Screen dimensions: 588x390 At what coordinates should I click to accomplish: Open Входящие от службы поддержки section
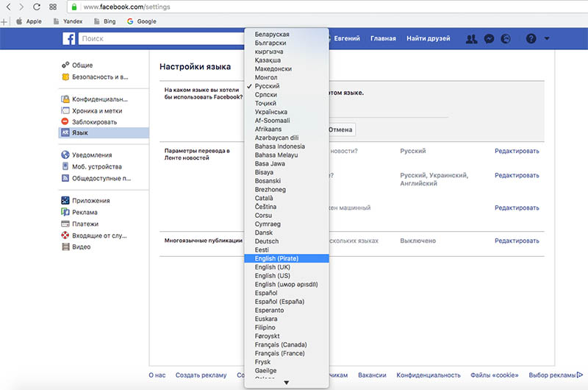point(94,235)
